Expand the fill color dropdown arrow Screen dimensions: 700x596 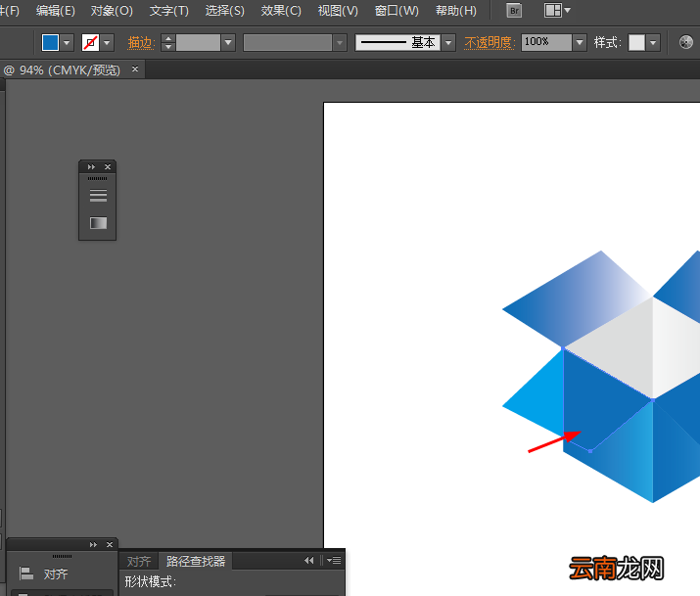coord(67,43)
